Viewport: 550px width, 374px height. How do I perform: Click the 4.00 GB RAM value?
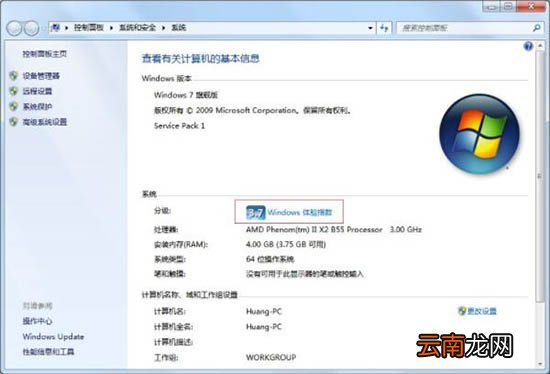coord(286,244)
